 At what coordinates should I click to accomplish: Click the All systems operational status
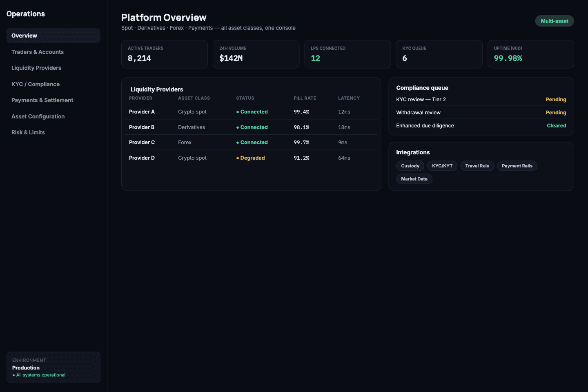[x=39, y=375]
